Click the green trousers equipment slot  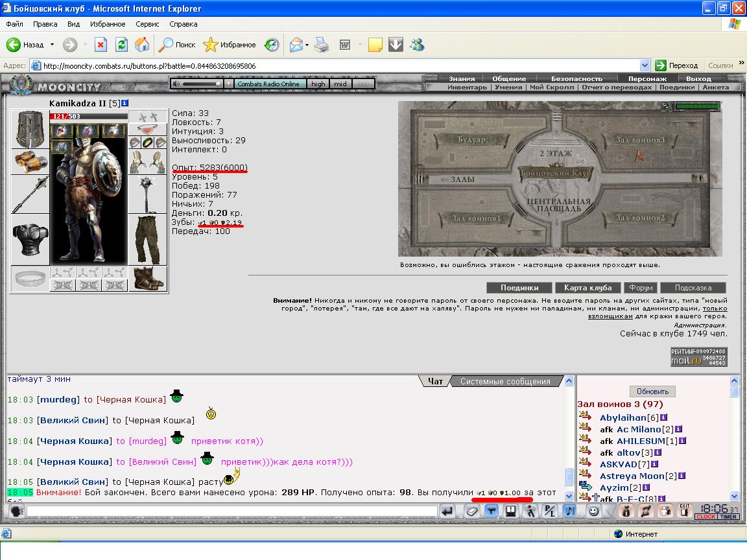(148, 240)
